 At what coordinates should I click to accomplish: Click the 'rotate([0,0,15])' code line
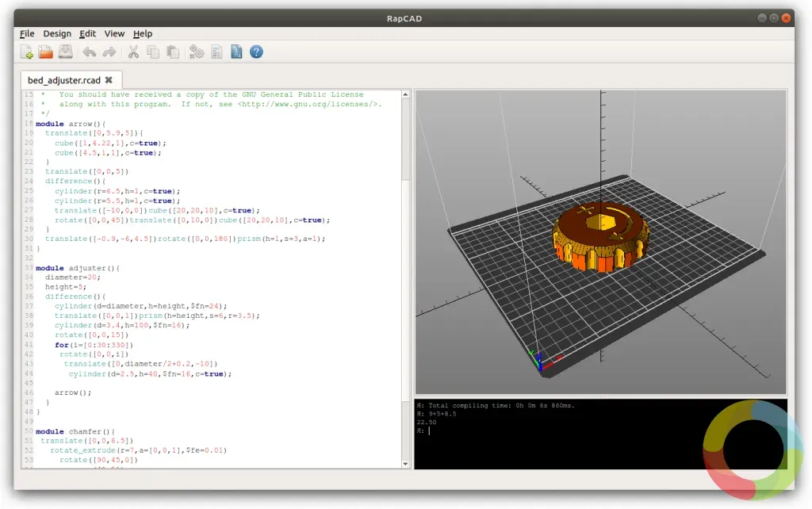pos(91,335)
